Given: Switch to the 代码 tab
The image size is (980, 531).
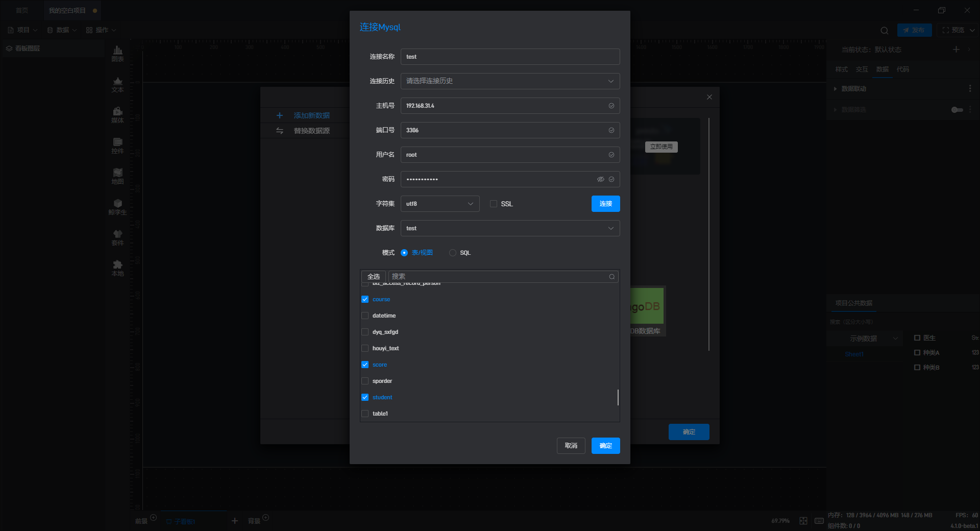Looking at the screenshot, I should click(x=902, y=69).
